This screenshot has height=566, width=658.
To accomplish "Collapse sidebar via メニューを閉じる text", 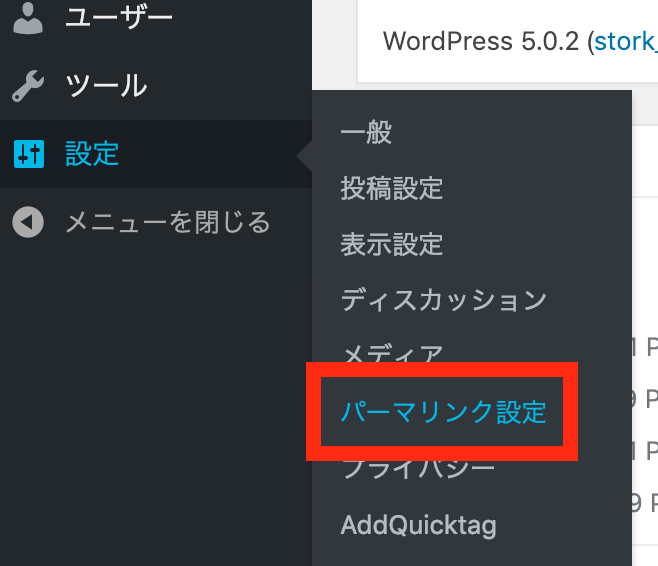I will coord(168,222).
